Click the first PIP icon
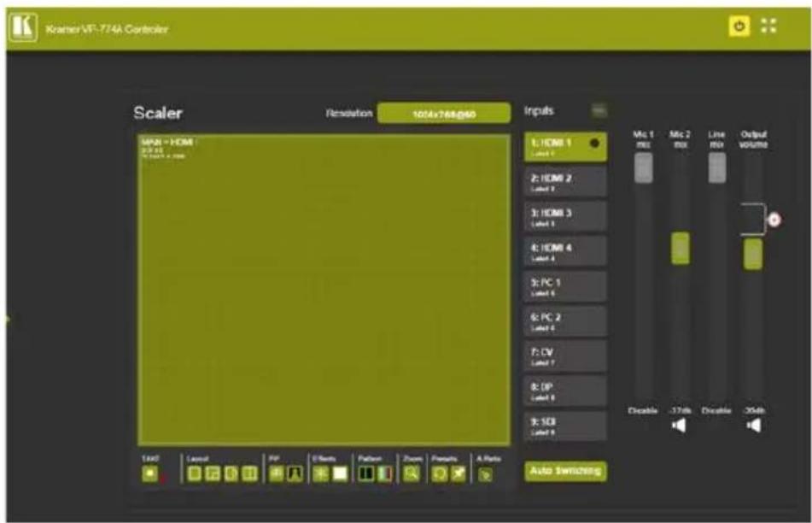Image resolution: width=812 pixels, height=523 pixels. (277, 473)
